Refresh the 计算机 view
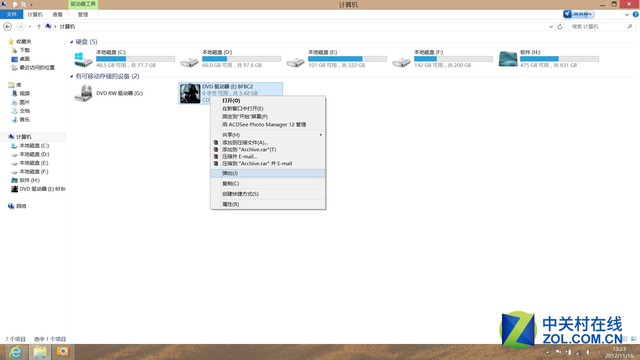 (x=560, y=27)
